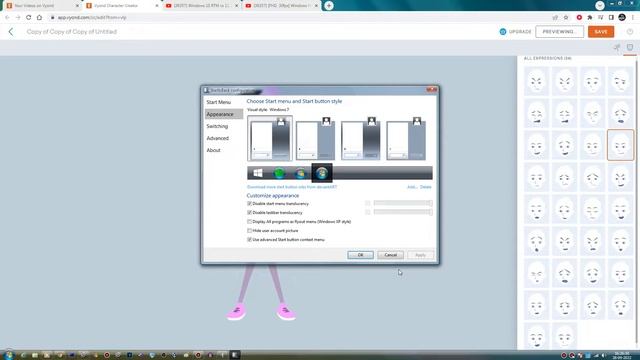Image resolution: width=640 pixels, height=360 pixels.
Task: Enable Display All programs as flyout menu
Action: tap(249, 221)
